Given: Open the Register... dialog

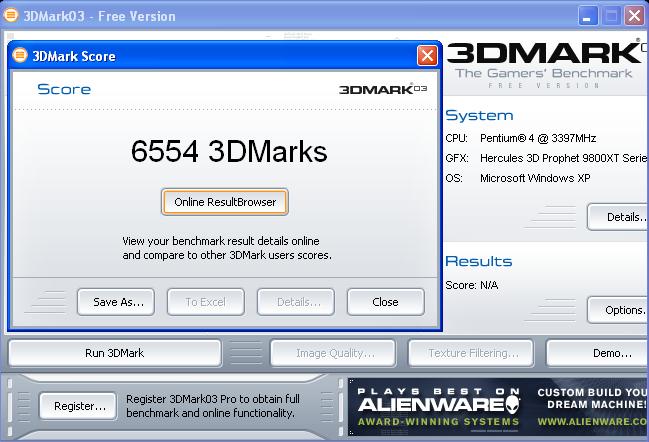Looking at the screenshot, I should pos(78,406).
